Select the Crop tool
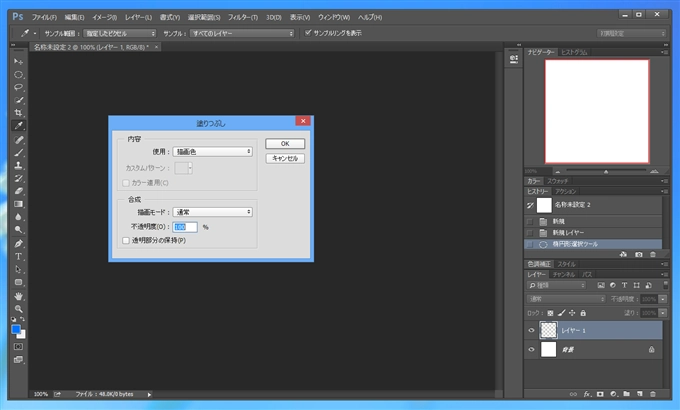This screenshot has width=680, height=410. (x=18, y=113)
